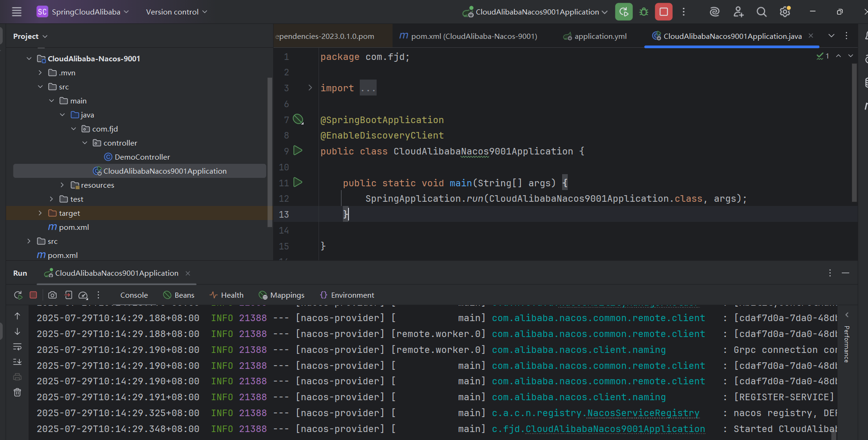
Task: Go to next highlighted problem arrow
Action: point(851,56)
